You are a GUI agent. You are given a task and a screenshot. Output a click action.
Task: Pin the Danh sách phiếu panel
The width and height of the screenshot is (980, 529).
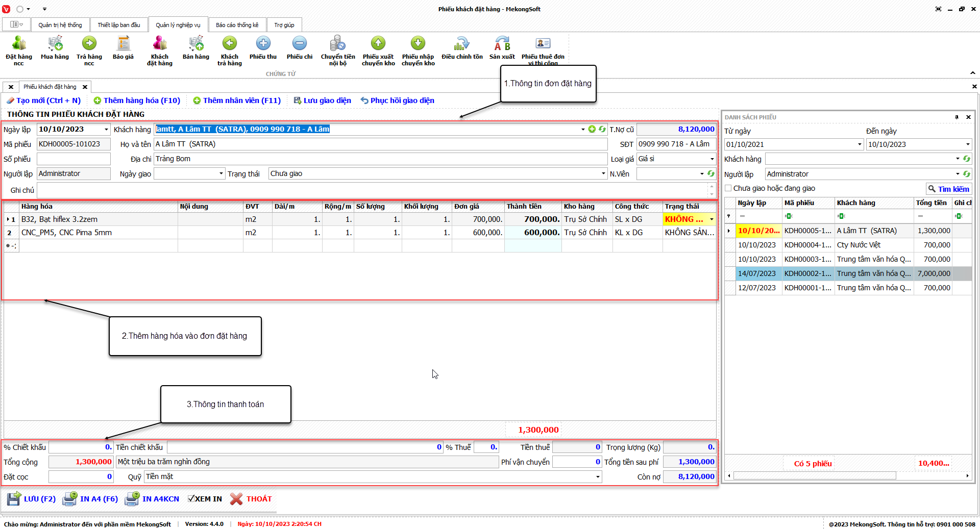click(957, 117)
